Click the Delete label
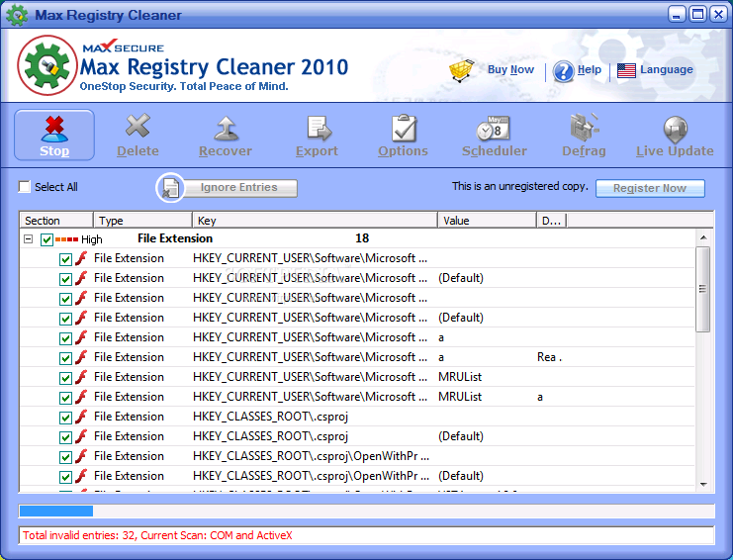This screenshot has width=733, height=560. (137, 151)
